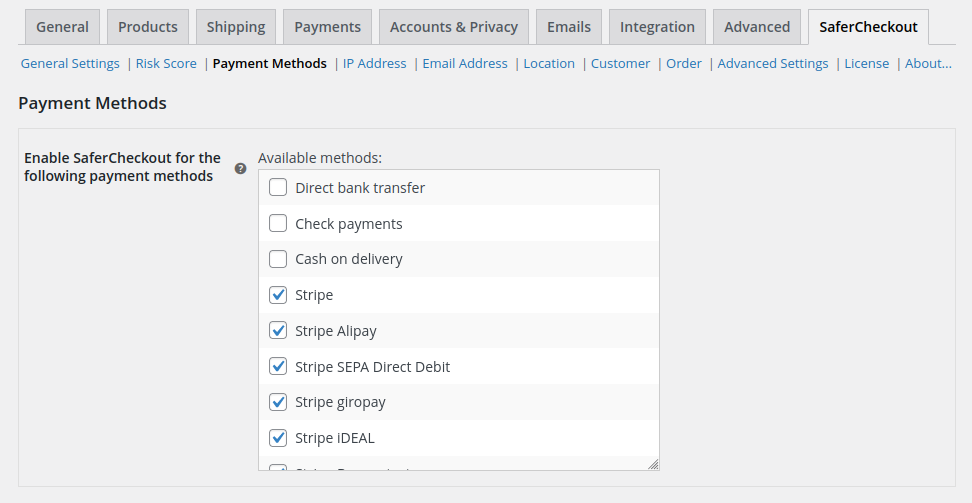Click the 'Available methods:' caption
The height and width of the screenshot is (503, 972).
(320, 158)
